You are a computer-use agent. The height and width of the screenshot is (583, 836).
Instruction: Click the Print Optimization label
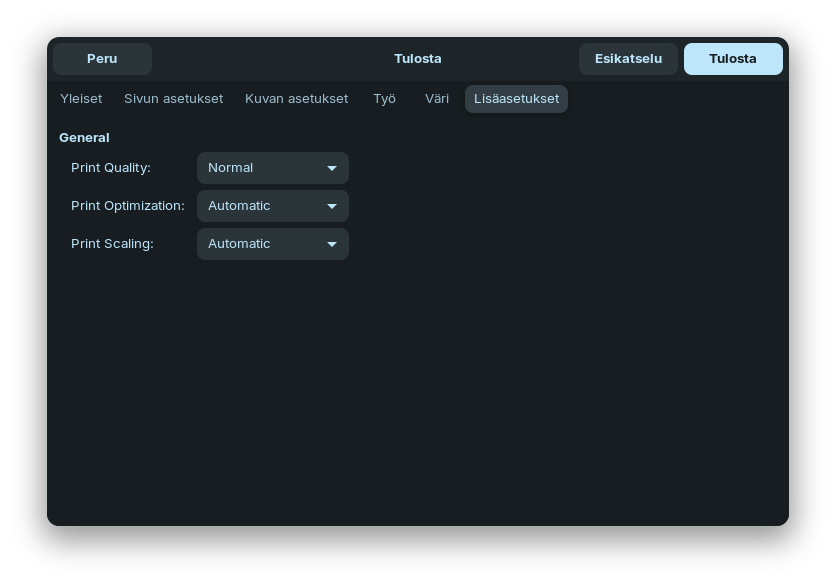[x=128, y=206]
